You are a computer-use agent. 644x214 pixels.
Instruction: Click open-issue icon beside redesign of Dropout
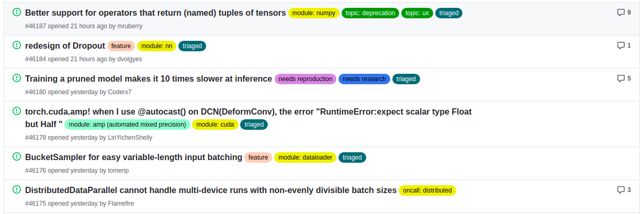(17, 46)
